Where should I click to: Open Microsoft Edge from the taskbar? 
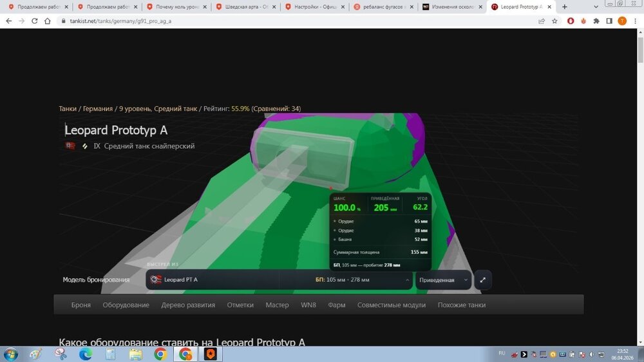pos(86,354)
